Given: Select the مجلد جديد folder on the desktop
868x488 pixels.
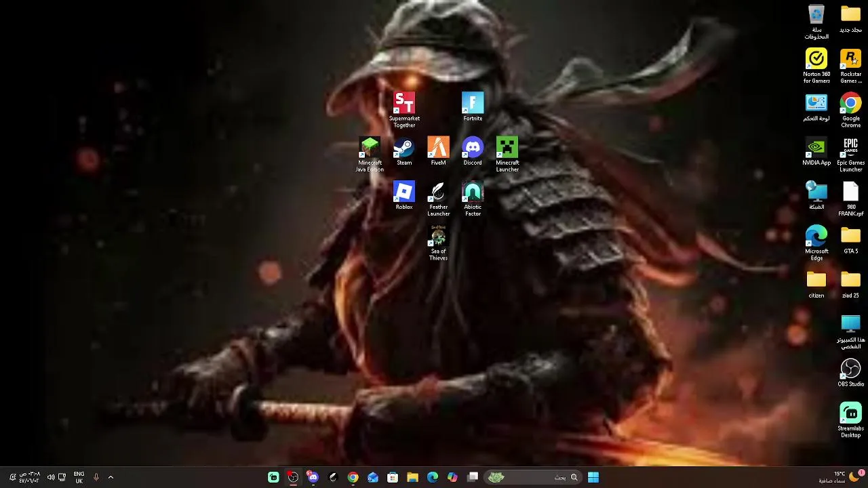Looking at the screenshot, I should coord(850,18).
